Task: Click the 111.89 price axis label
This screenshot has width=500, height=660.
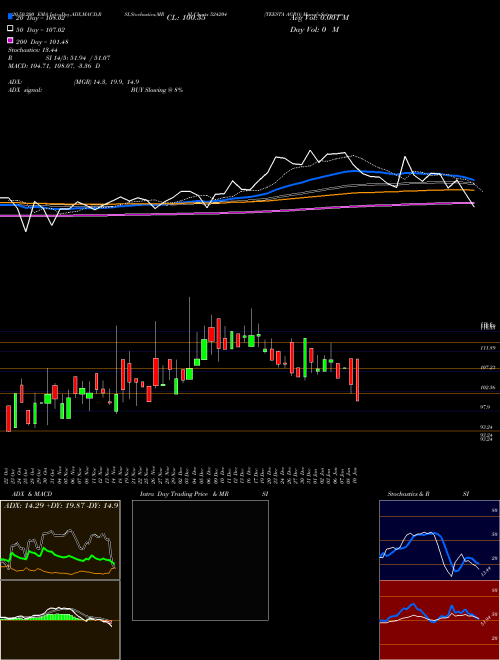Action: [488, 348]
